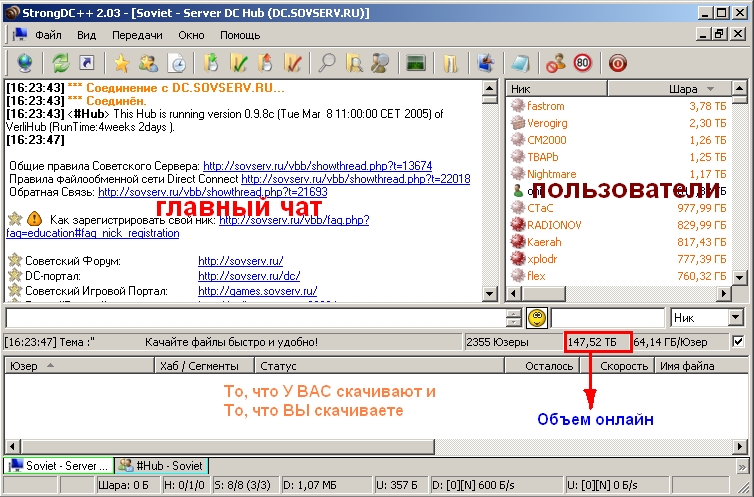Toggle the speed limiter 80 icon
Image resolution: width=754 pixels, height=497 pixels.
pyautogui.click(x=582, y=62)
